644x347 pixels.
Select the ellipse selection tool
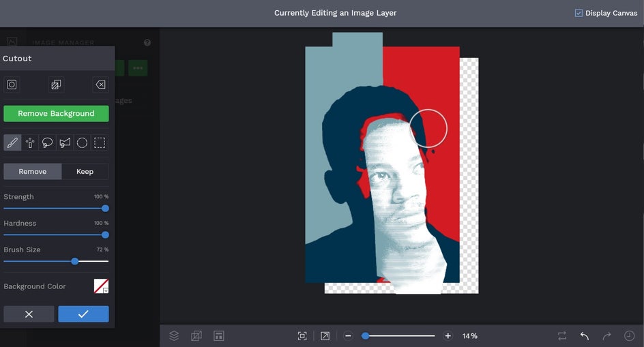tap(82, 142)
